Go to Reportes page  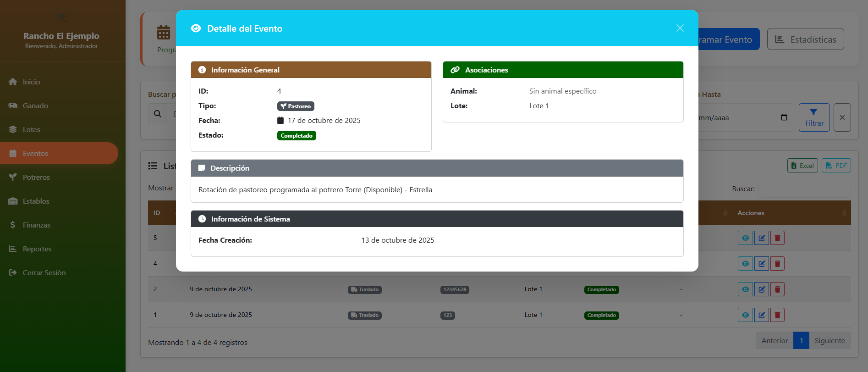[x=59, y=249]
